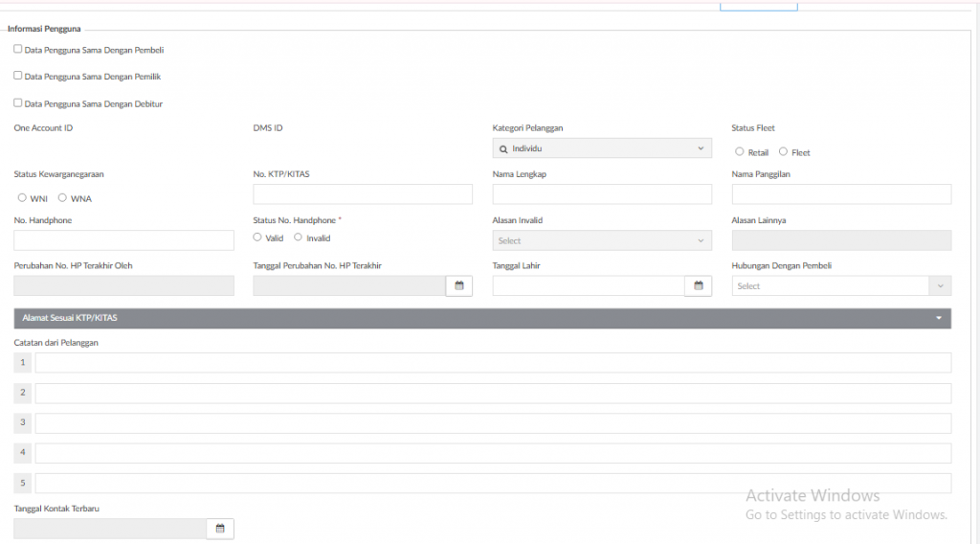Select WNI citizenship radio button
Viewport: 980px width, 544px height.
(22, 198)
